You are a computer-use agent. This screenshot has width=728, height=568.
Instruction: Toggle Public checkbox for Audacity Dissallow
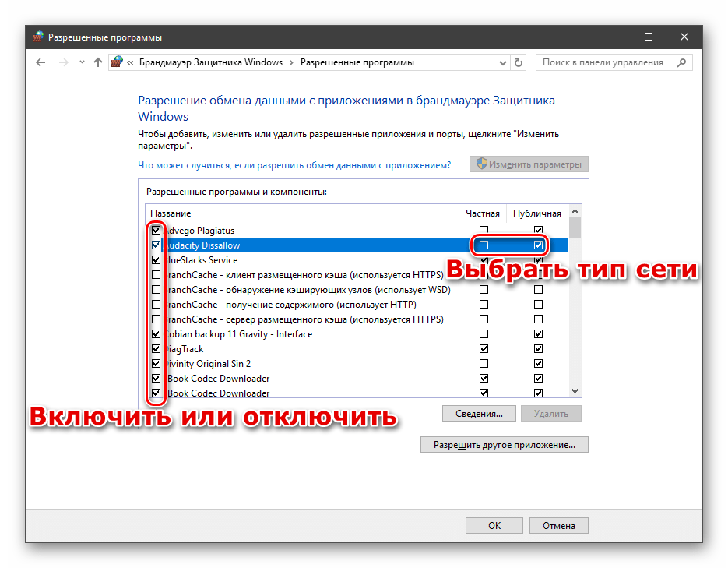click(x=538, y=245)
